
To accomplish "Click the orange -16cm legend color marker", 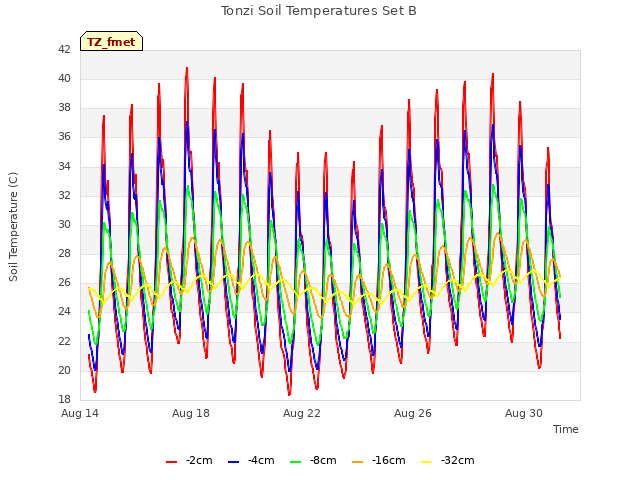I will coord(357,462).
